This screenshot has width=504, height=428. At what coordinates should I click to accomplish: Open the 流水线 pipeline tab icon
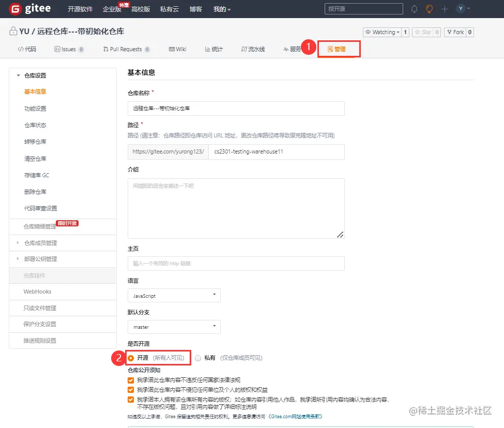[242, 49]
